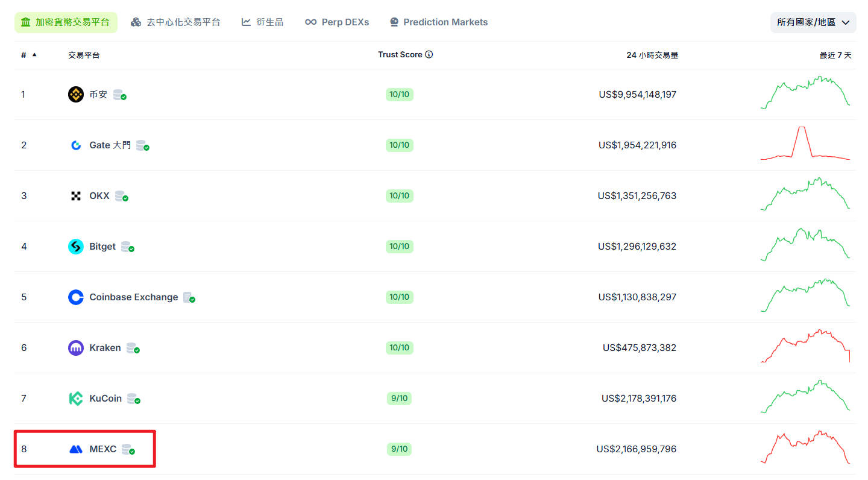Select the 衍生品 tab
The width and height of the screenshot is (868, 480).
click(262, 22)
